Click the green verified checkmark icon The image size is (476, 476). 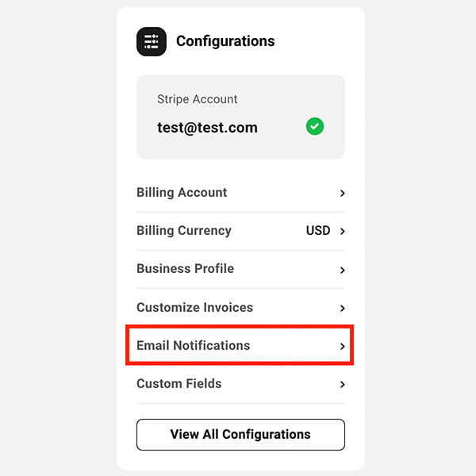click(x=315, y=127)
